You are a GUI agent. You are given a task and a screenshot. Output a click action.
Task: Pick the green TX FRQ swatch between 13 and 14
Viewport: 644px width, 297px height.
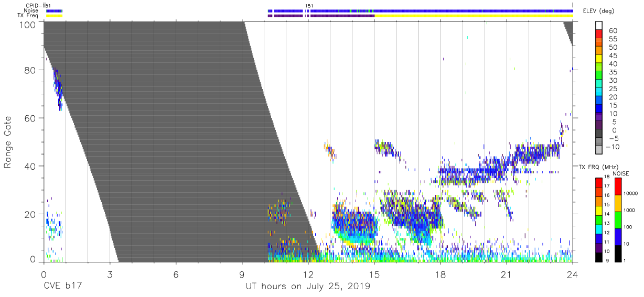(599, 219)
